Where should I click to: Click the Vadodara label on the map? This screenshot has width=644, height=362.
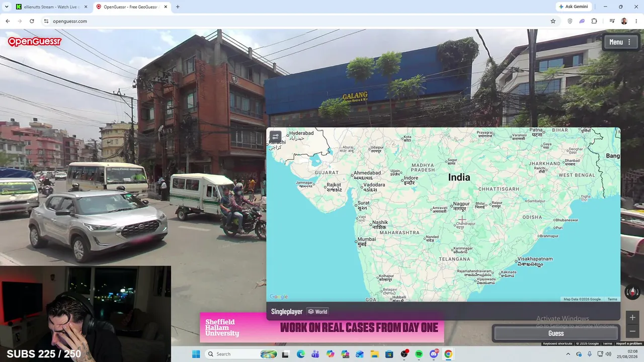pos(374,187)
